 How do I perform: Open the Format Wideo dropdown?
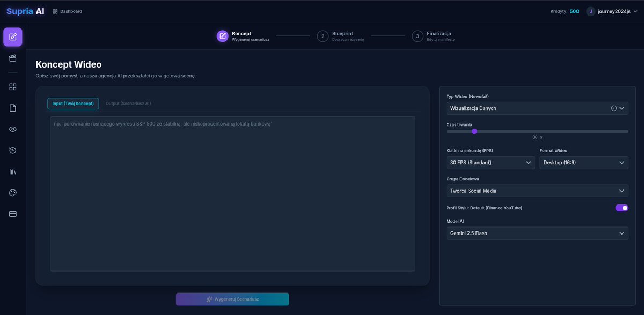[584, 162]
